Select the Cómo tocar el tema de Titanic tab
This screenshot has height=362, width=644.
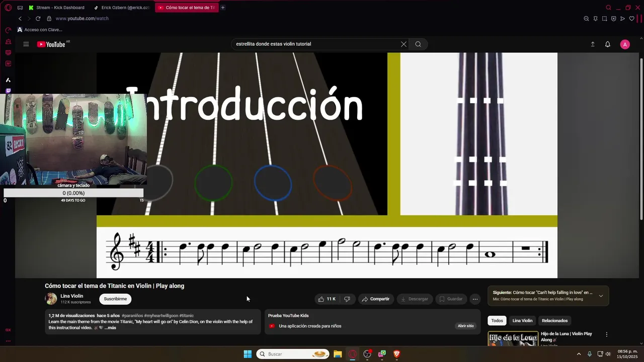click(187, 8)
